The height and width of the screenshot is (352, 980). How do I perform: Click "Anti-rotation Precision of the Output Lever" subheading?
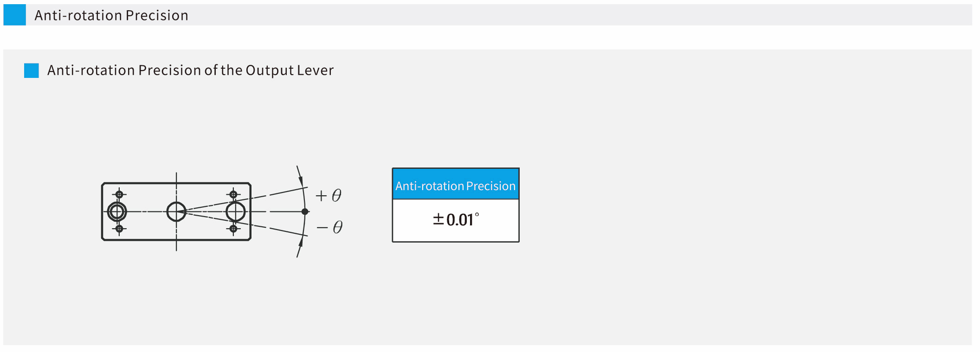[x=190, y=70]
